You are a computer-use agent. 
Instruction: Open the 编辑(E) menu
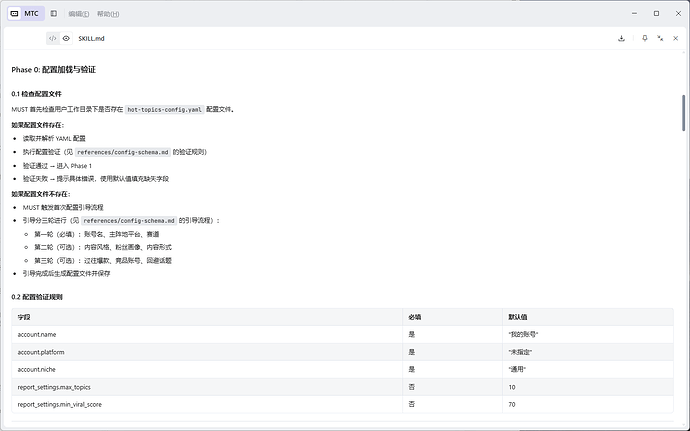79,14
